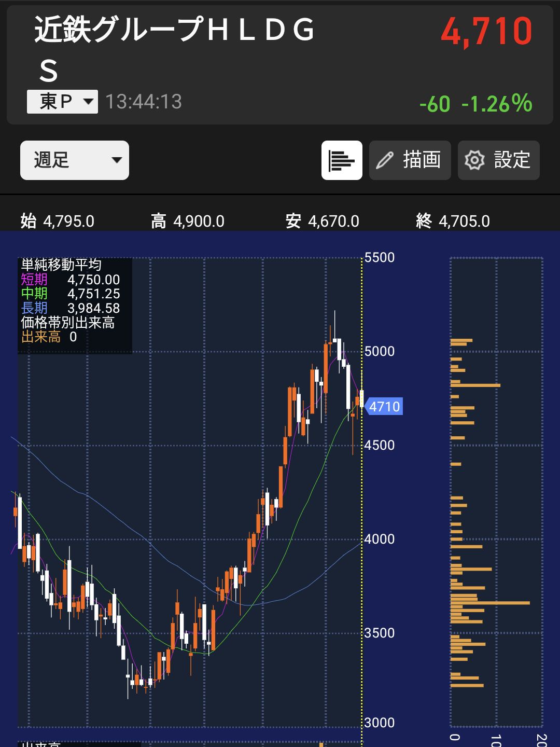Toggle the volume-by-price bars icon
This screenshot has width=560, height=747.
(342, 160)
